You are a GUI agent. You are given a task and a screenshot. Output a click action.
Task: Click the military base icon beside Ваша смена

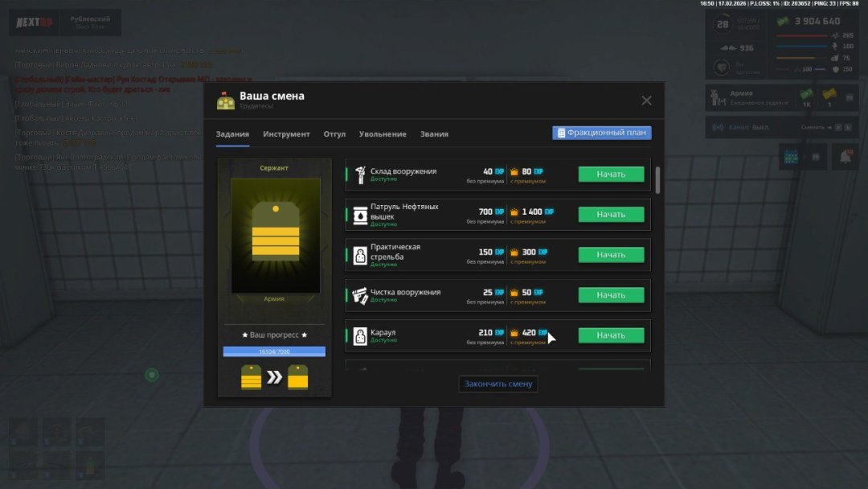225,101
